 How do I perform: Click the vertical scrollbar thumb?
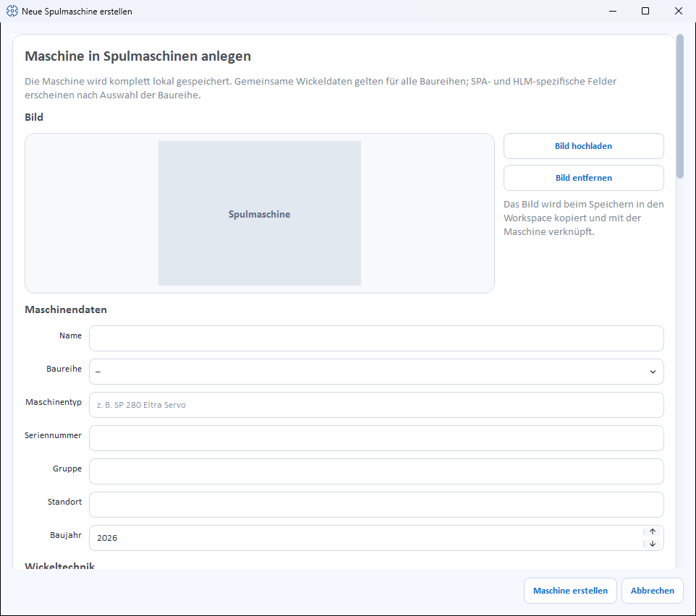pos(680,106)
